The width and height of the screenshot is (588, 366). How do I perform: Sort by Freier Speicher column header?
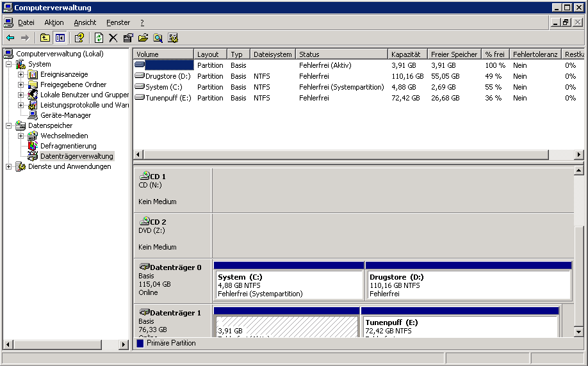click(x=455, y=54)
